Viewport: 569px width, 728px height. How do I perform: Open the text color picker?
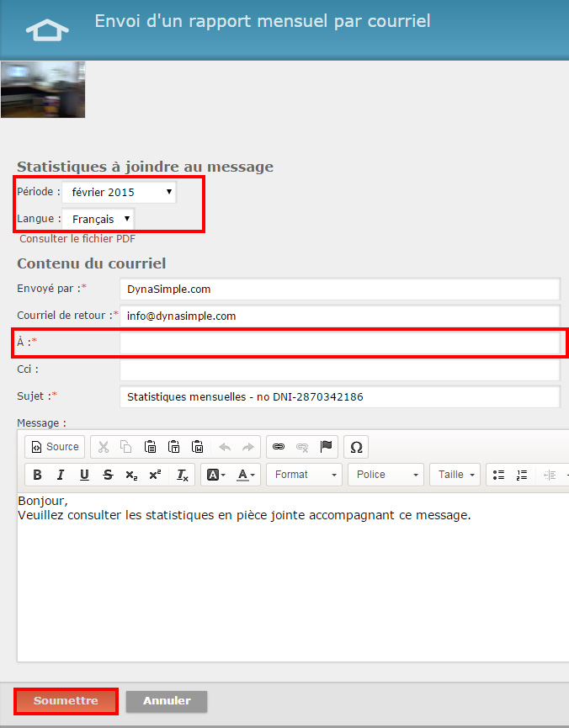[246, 475]
